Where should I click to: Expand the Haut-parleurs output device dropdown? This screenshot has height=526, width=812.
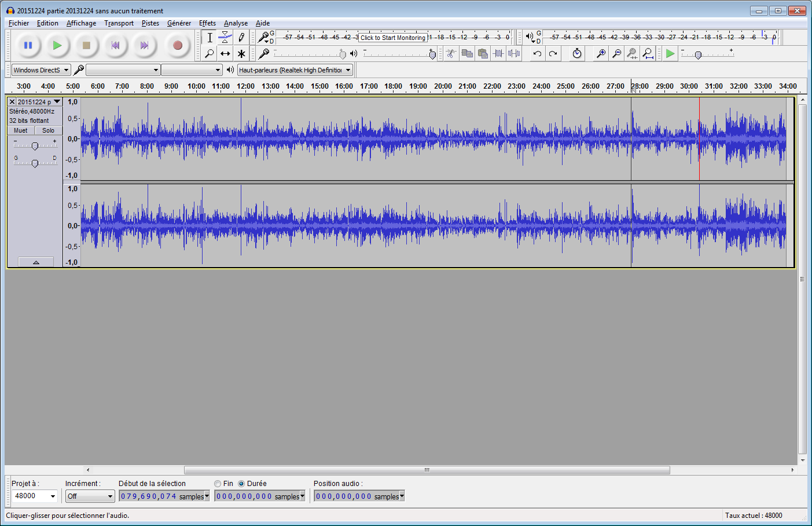295,70
